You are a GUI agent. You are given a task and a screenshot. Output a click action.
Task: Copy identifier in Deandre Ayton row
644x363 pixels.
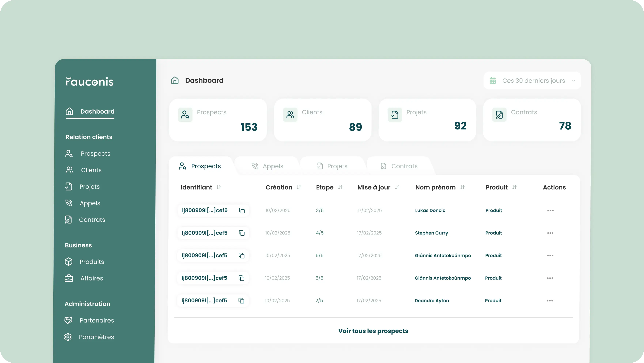point(241,301)
